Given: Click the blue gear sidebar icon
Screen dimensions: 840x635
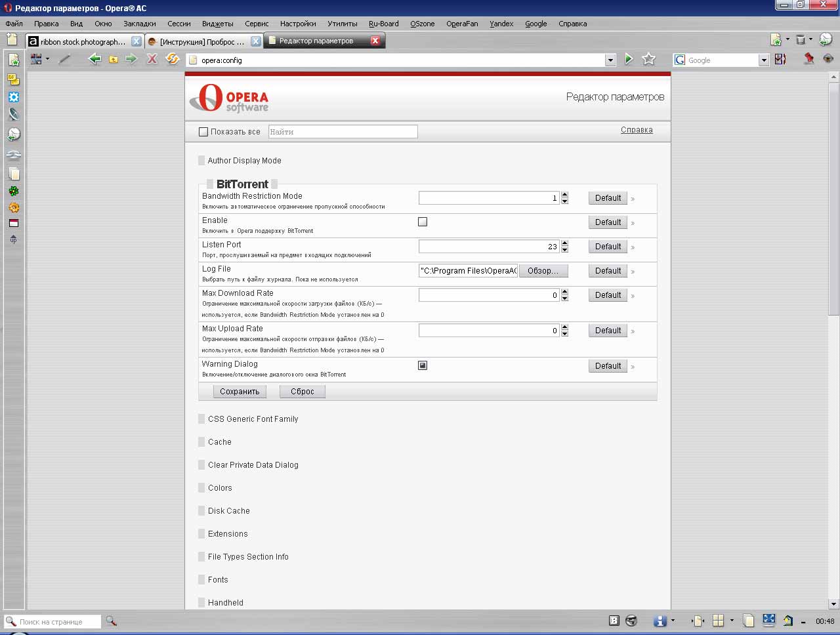Looking at the screenshot, I should coord(14,97).
